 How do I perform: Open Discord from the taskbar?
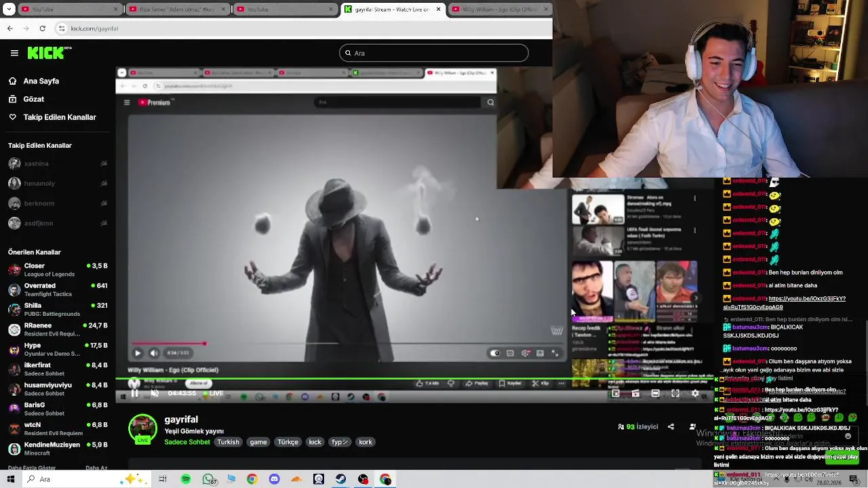tap(274, 479)
